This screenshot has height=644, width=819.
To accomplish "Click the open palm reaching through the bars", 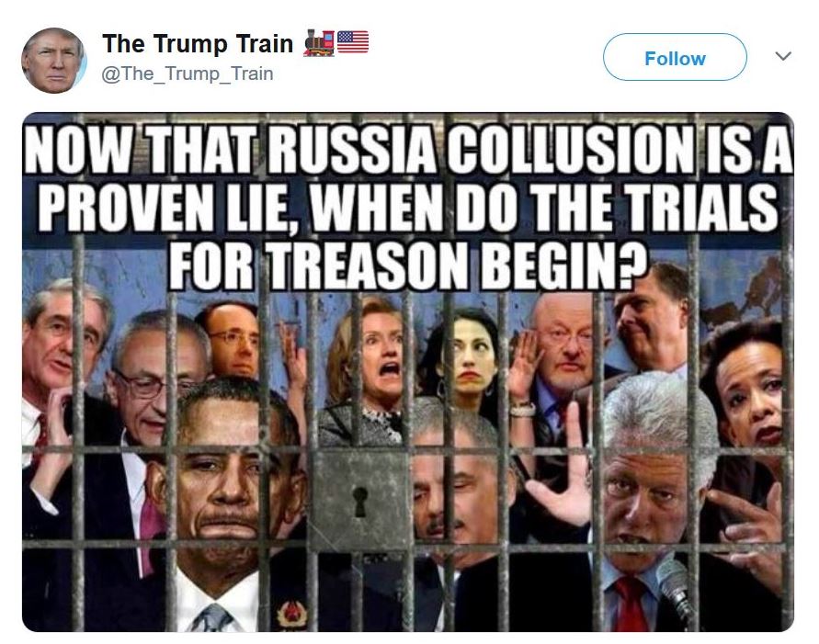I will point(562,469).
